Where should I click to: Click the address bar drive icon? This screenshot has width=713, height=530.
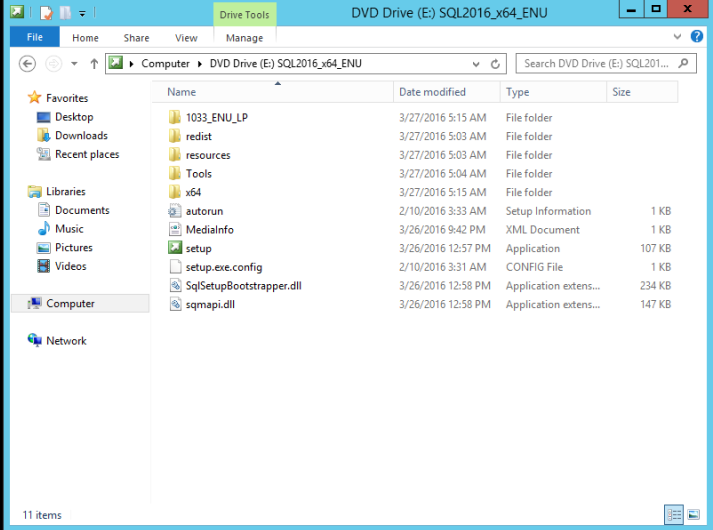116,62
